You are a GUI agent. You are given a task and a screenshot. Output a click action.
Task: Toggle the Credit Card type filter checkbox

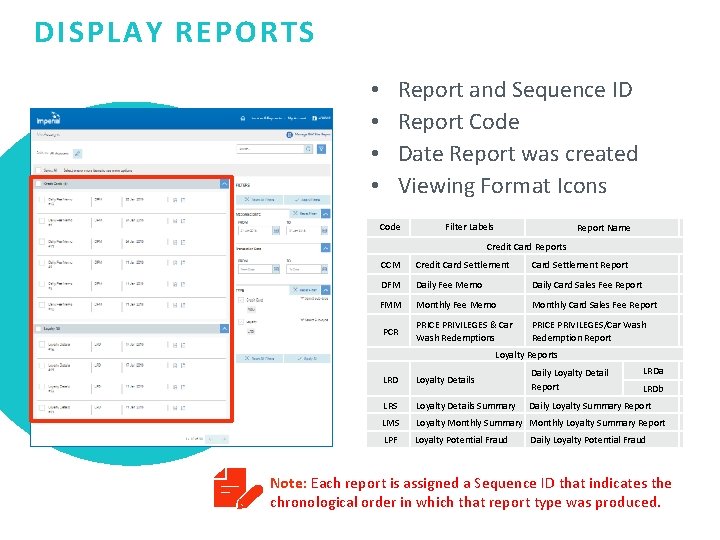pos(241,300)
